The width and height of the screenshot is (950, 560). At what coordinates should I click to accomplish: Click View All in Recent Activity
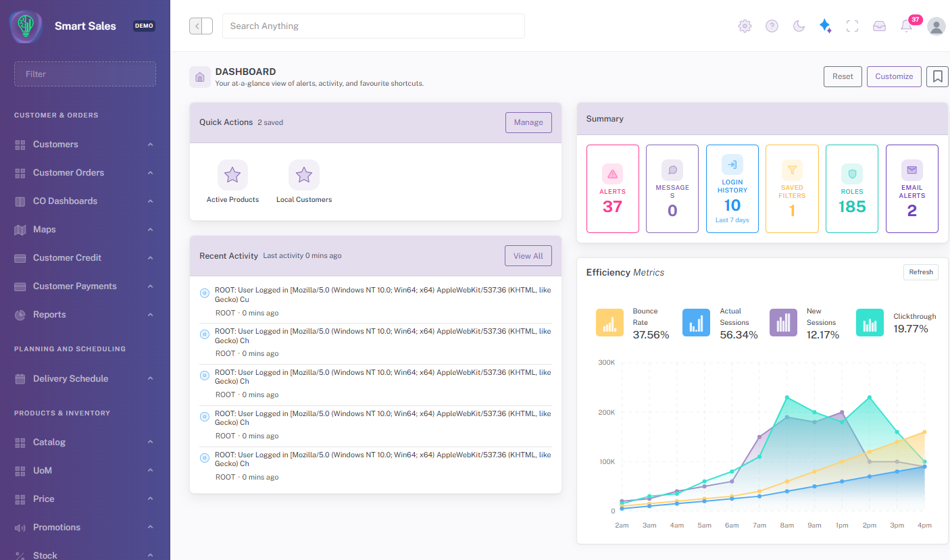(528, 256)
